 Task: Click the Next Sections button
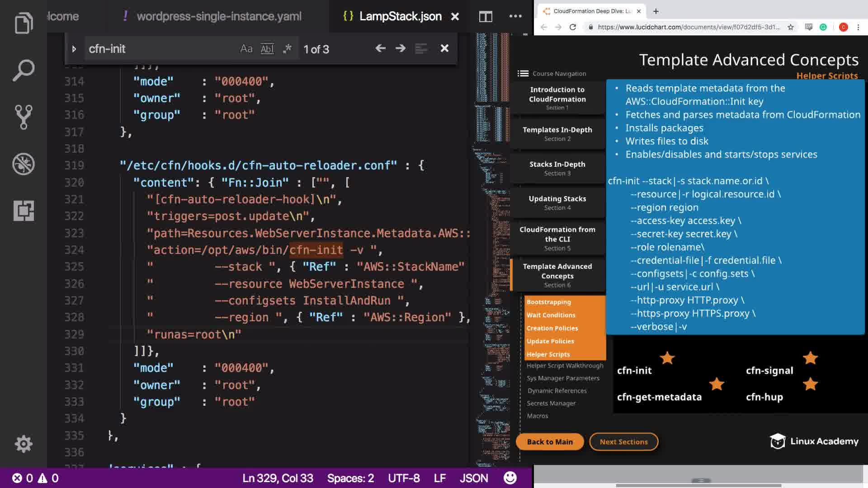tap(623, 441)
